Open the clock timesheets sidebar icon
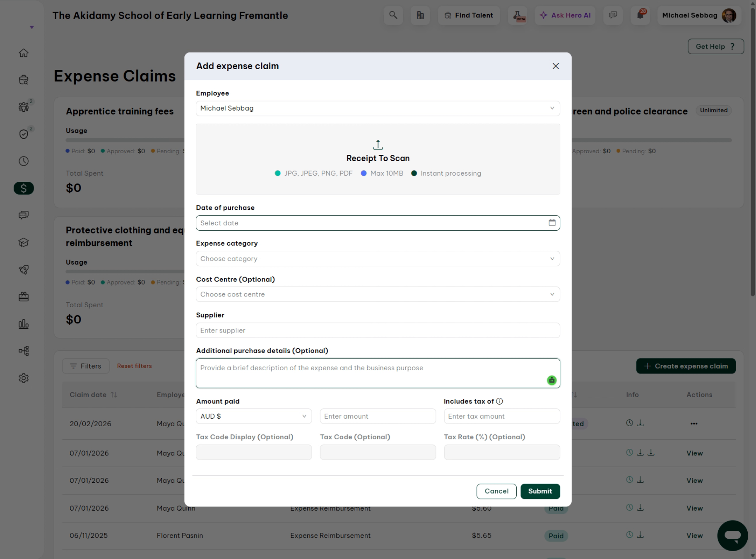 click(x=24, y=161)
